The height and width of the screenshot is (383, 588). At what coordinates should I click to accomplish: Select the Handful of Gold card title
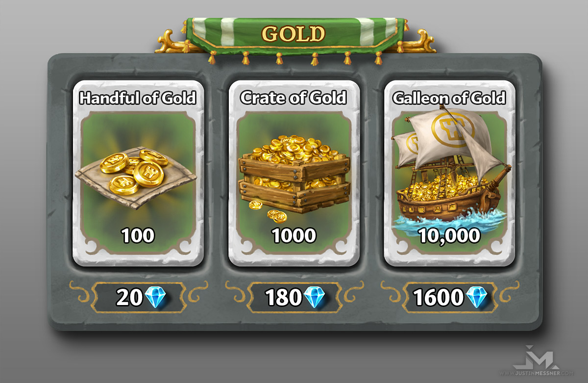click(x=138, y=98)
